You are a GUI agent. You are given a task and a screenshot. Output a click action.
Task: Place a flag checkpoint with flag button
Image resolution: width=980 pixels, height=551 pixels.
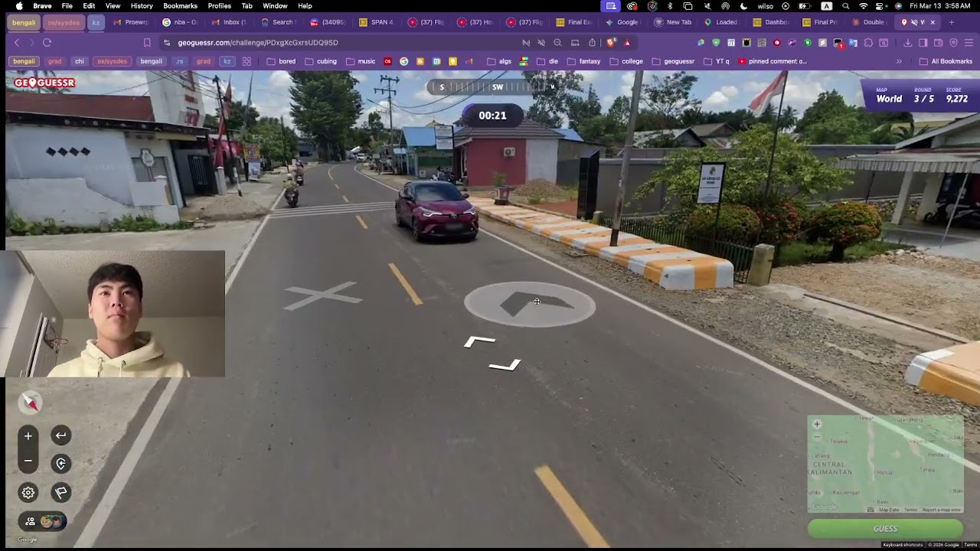61,493
